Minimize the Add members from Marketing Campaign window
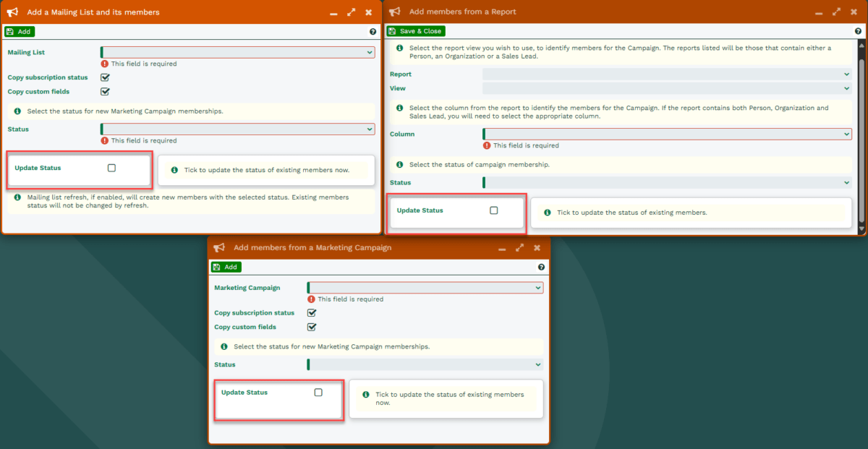Image resolution: width=868 pixels, height=449 pixels. (x=502, y=249)
